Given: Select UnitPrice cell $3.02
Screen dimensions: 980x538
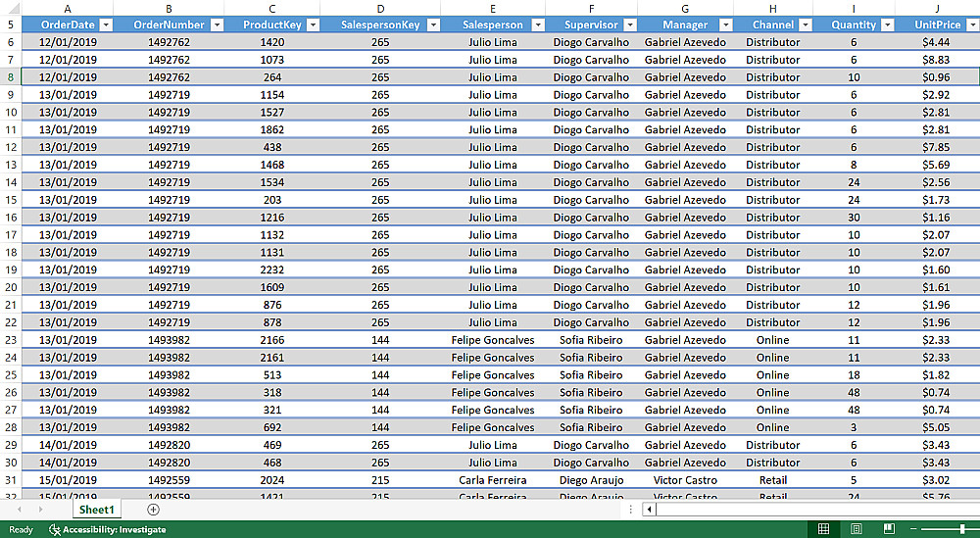Looking at the screenshot, I should tap(937, 480).
